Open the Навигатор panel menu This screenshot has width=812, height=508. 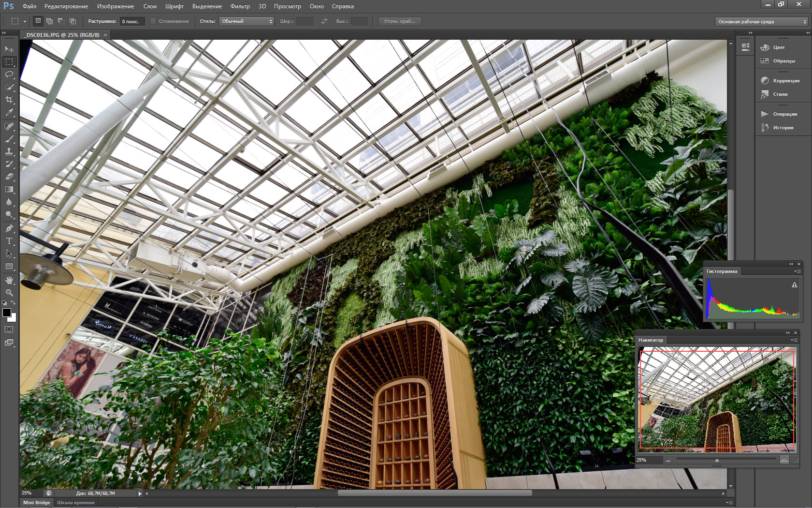pos(793,340)
